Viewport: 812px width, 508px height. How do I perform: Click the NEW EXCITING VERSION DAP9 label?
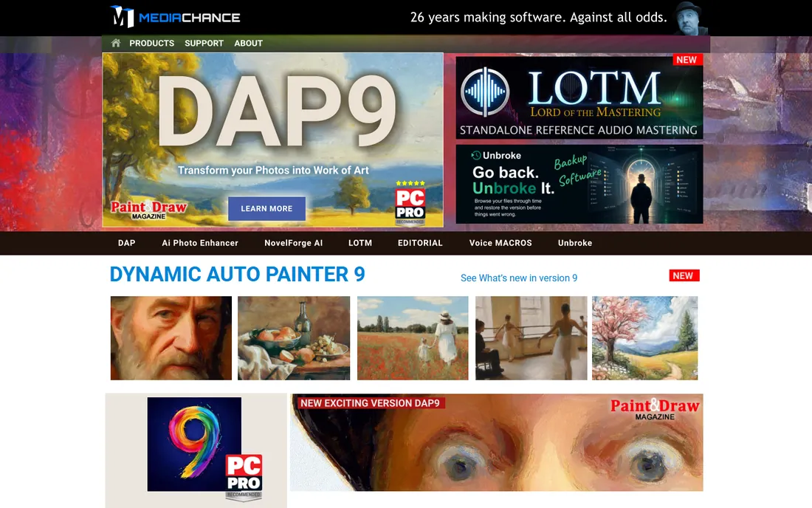[370, 403]
